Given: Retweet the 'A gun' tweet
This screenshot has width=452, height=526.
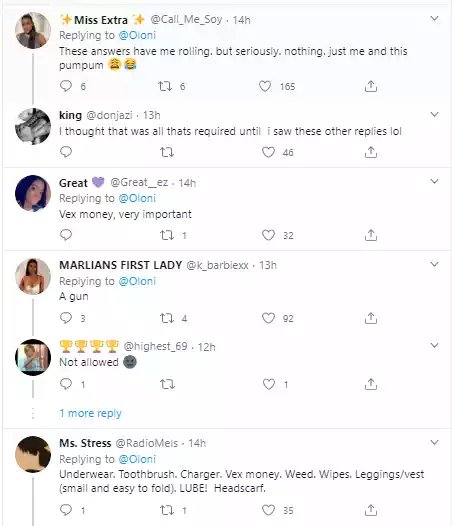Looking at the screenshot, I should click(x=167, y=318).
